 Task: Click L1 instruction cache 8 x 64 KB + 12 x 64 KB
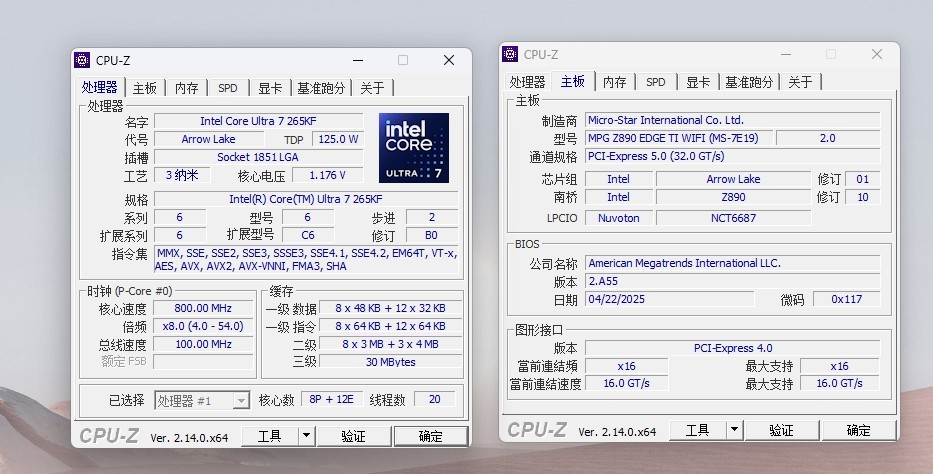point(390,326)
